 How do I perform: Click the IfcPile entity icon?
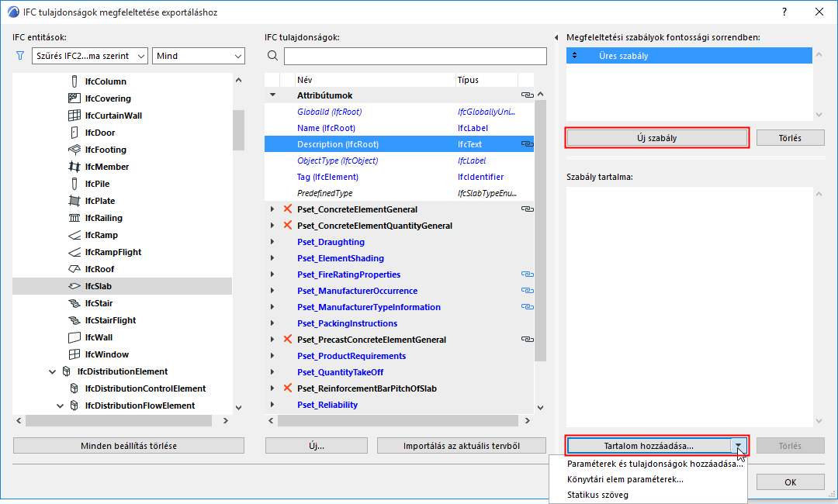click(74, 184)
